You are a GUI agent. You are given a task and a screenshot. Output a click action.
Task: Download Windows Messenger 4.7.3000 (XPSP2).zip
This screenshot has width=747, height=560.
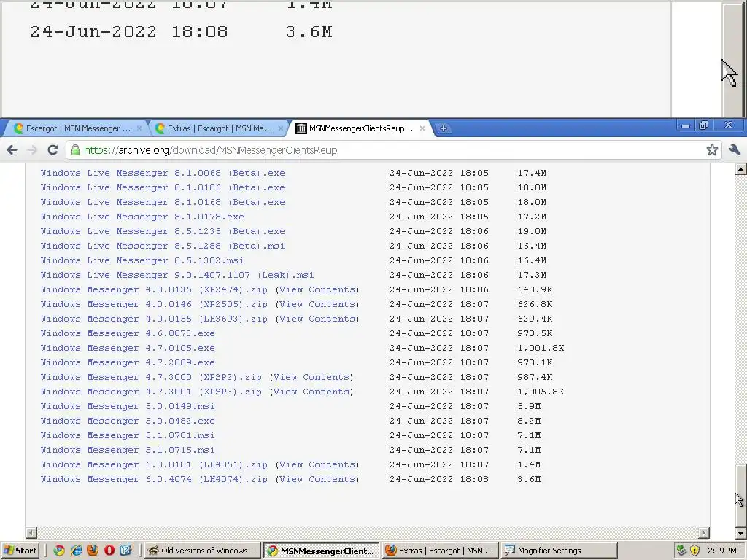(151, 377)
